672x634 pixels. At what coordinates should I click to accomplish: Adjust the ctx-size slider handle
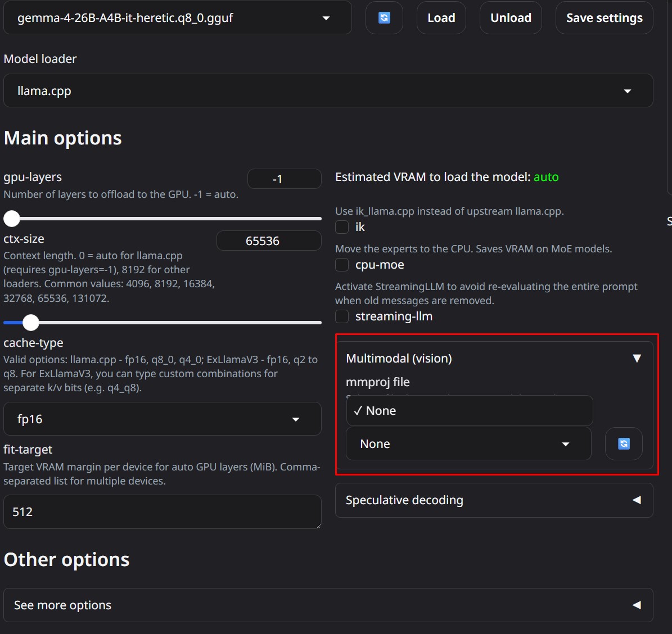coord(31,323)
